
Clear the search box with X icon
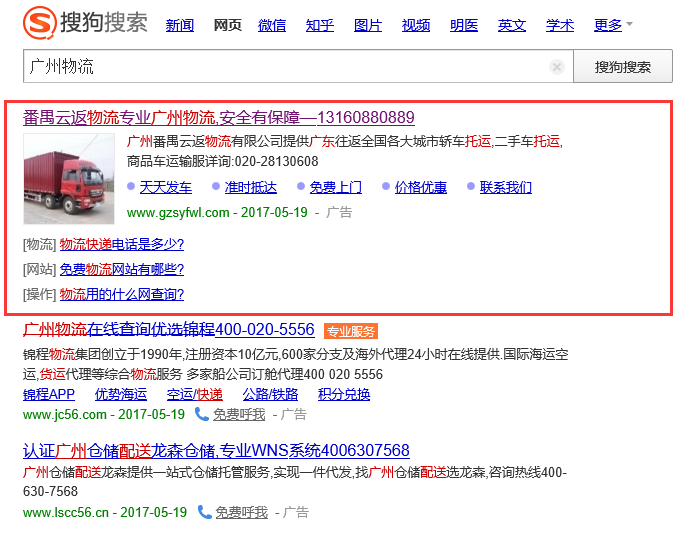(557, 67)
